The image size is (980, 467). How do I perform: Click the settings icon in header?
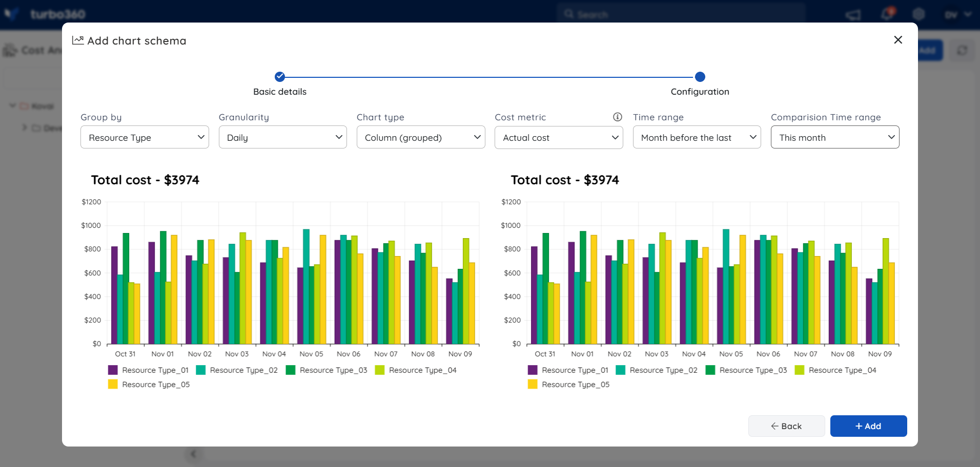pos(918,14)
